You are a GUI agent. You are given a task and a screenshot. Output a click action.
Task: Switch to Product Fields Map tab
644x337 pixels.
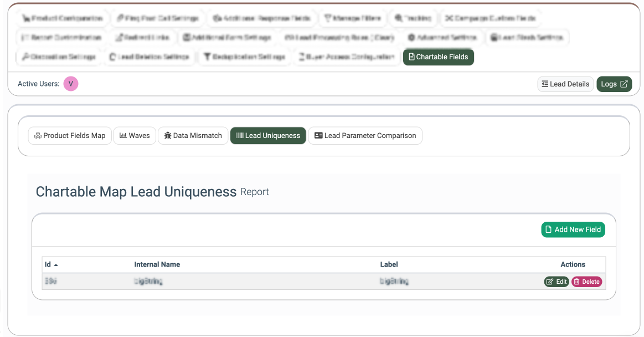70,136
